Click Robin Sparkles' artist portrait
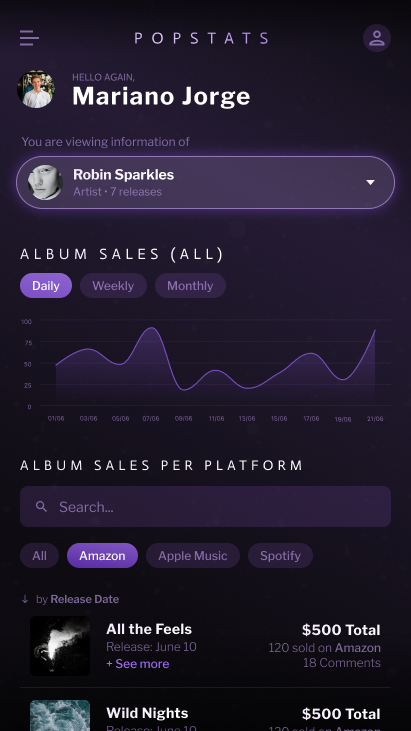This screenshot has width=411, height=731. point(45,182)
